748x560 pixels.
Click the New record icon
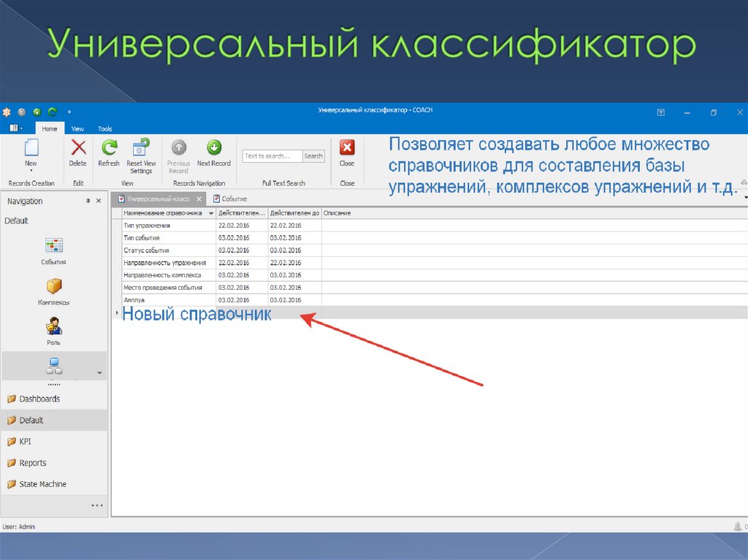coord(31,147)
